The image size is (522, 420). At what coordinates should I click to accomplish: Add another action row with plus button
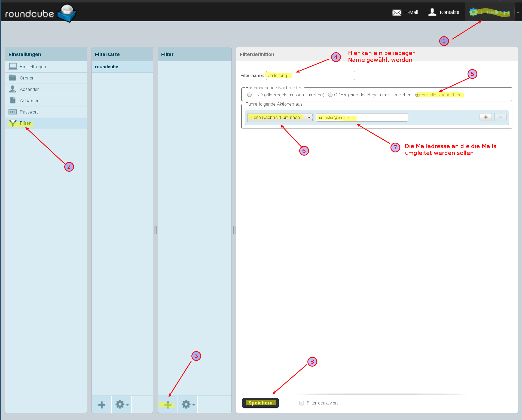[486, 117]
